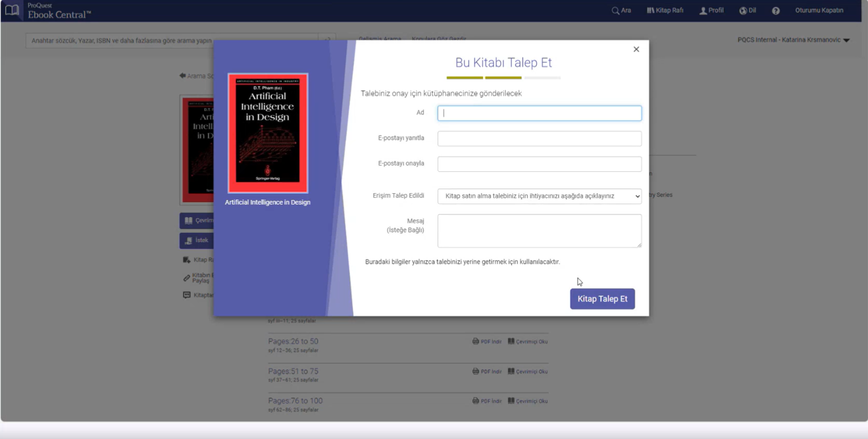The width and height of the screenshot is (868, 439).
Task: Click Oturumu Kapatın to log out
Action: coord(819,10)
